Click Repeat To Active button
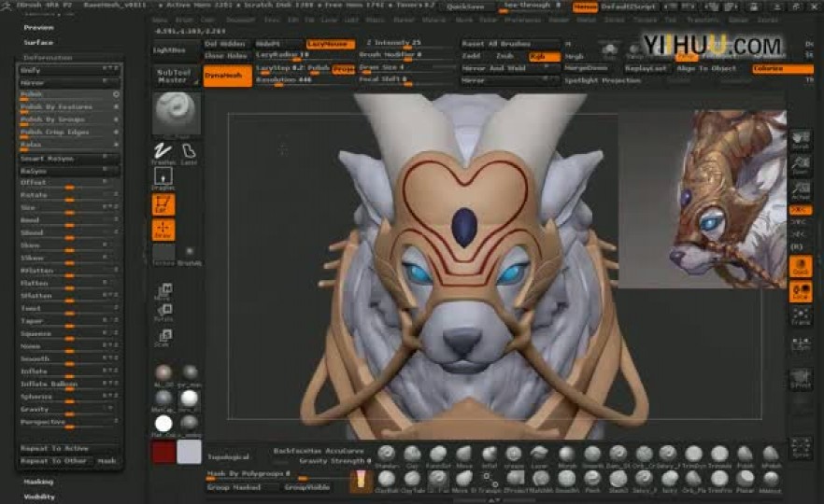 tap(69, 448)
